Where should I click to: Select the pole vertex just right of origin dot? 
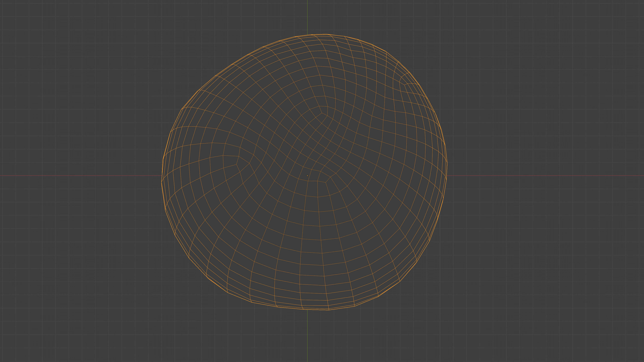(326, 182)
